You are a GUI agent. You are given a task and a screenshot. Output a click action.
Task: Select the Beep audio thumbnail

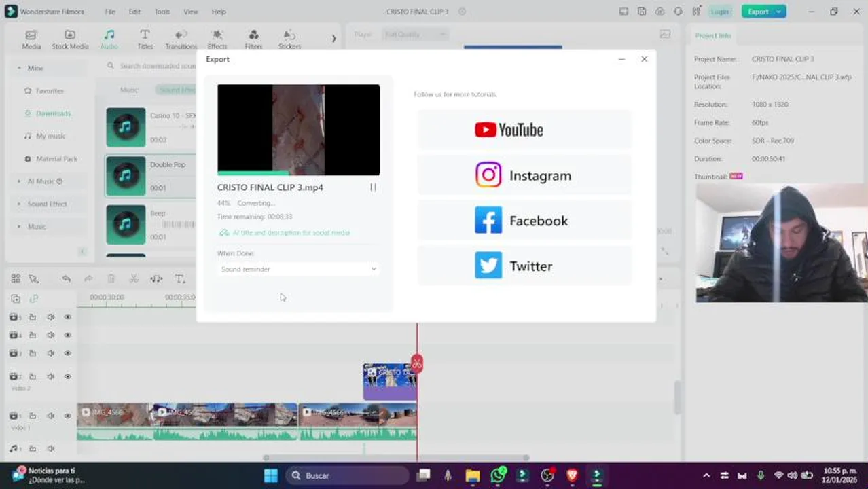point(126,225)
